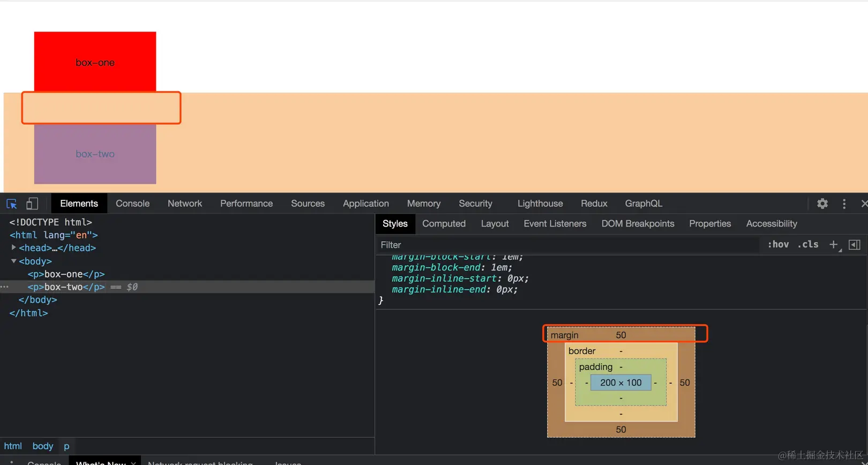Select the html lang="en" node
The image size is (868, 465).
[54, 235]
